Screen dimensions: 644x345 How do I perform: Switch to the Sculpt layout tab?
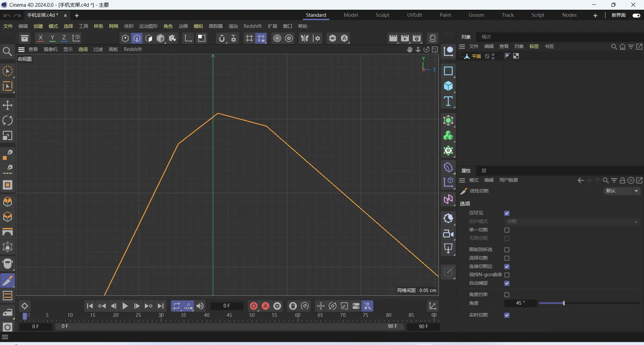382,15
